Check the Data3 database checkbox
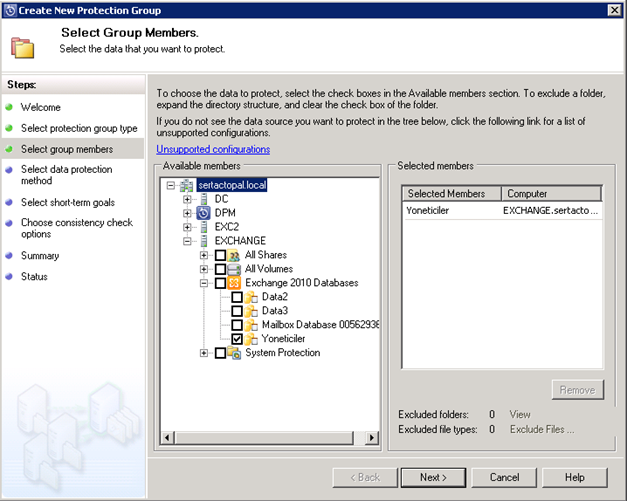The height and width of the screenshot is (501, 627). click(x=237, y=311)
